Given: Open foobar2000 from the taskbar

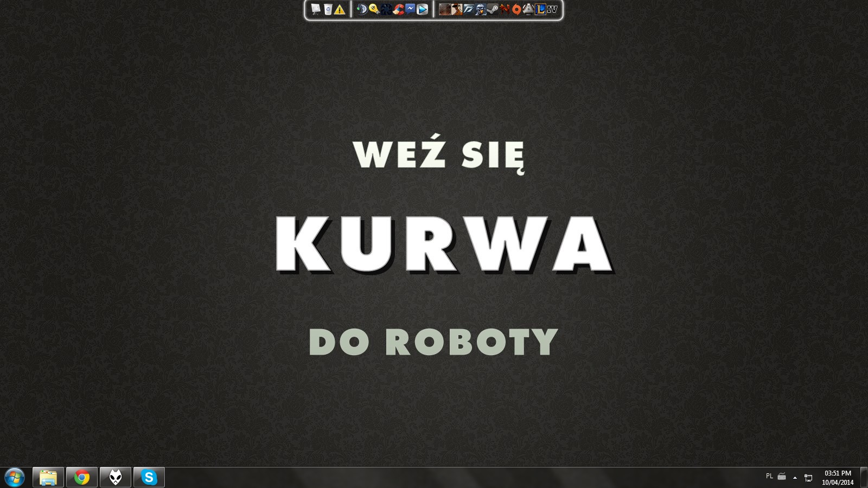Looking at the screenshot, I should coord(116,478).
